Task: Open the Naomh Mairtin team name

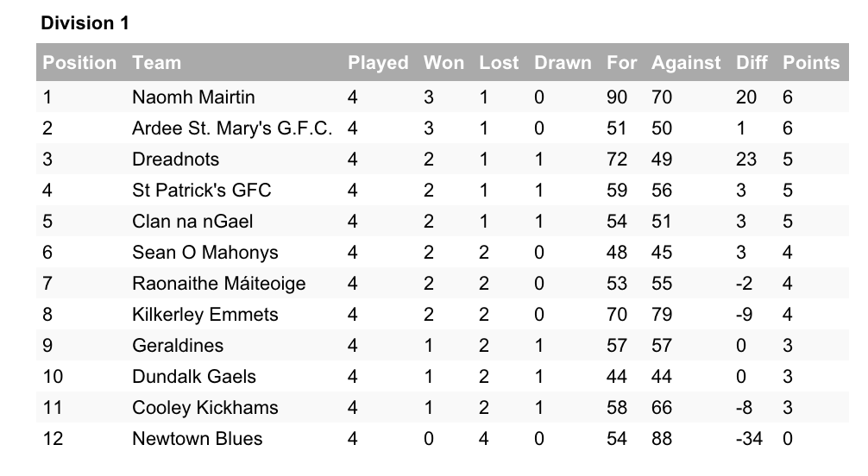Action: click(x=193, y=97)
